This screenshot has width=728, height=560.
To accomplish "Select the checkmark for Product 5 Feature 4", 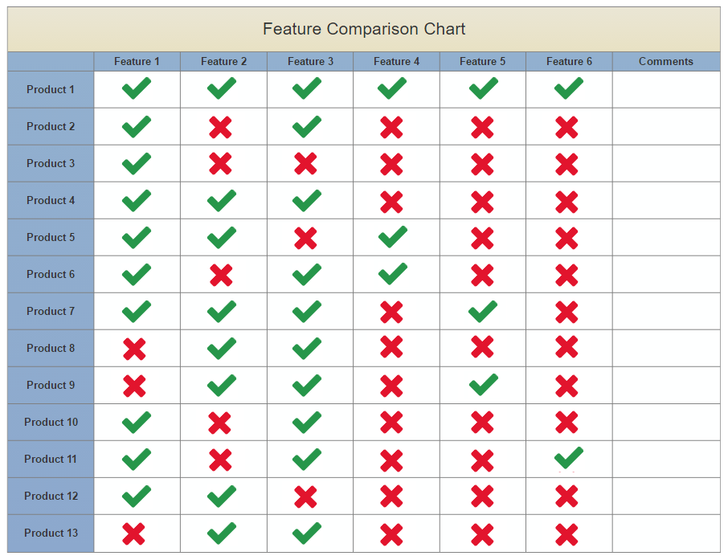I will (x=391, y=237).
